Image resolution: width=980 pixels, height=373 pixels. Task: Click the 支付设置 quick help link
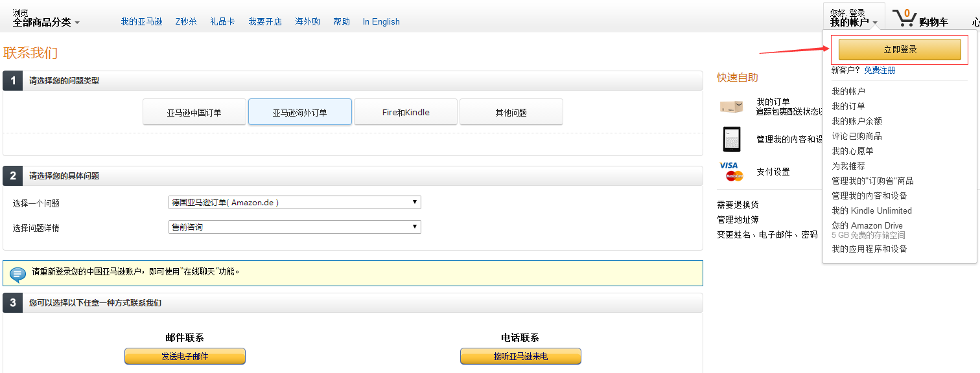[x=773, y=172]
